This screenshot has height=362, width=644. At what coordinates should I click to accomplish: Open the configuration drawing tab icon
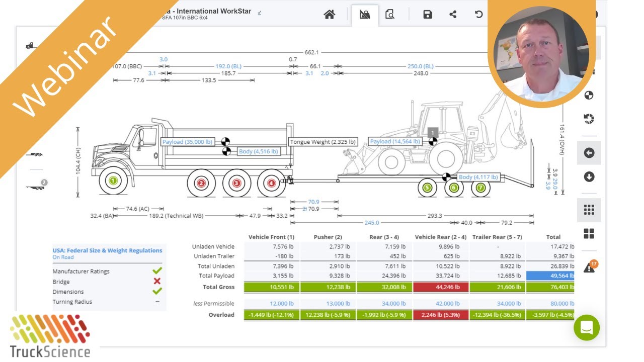click(x=365, y=15)
